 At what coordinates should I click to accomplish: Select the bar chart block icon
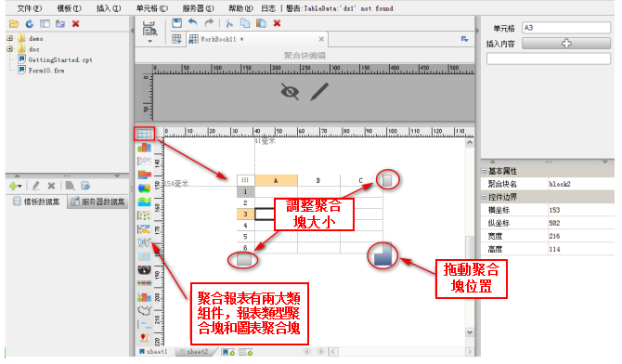pos(145,148)
